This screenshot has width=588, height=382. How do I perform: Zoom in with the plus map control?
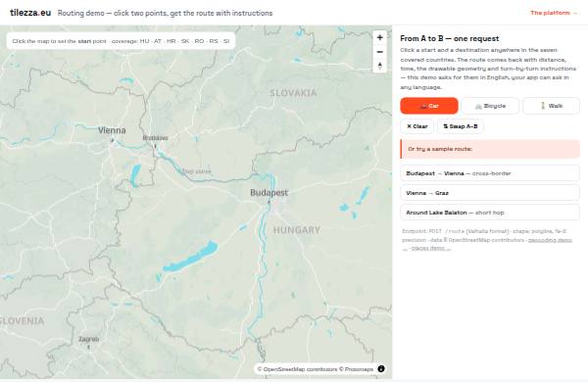(379, 37)
